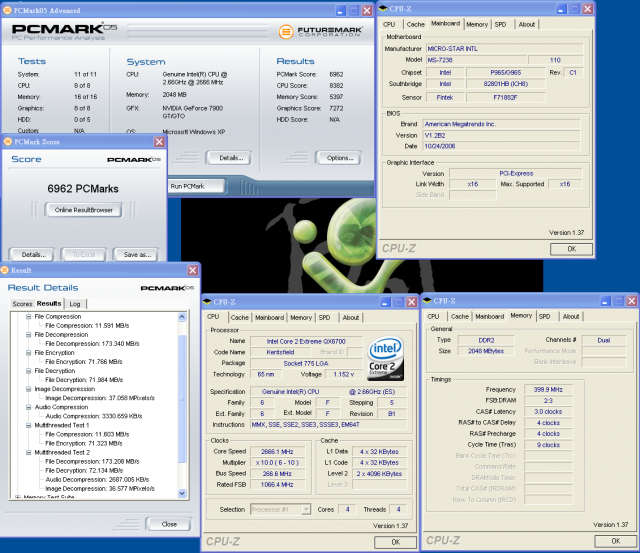Collapse the File Compression tree node
The width and height of the screenshot is (640, 553).
pyautogui.click(x=29, y=317)
